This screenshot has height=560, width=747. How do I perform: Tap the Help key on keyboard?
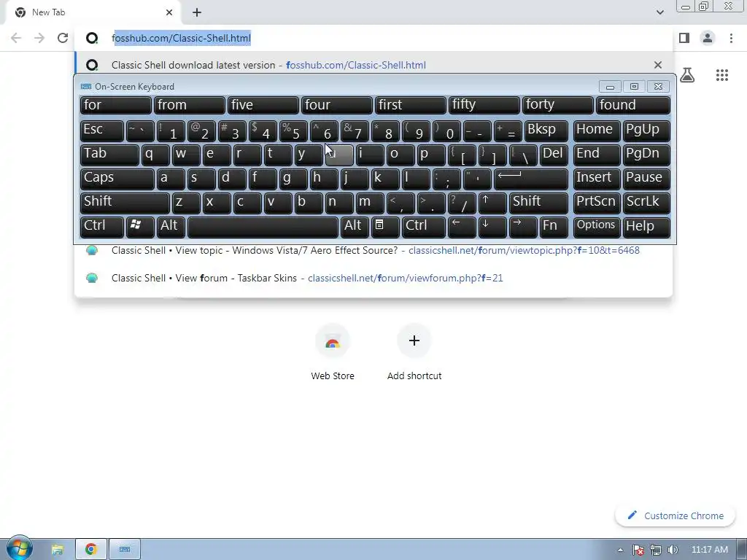646,227
